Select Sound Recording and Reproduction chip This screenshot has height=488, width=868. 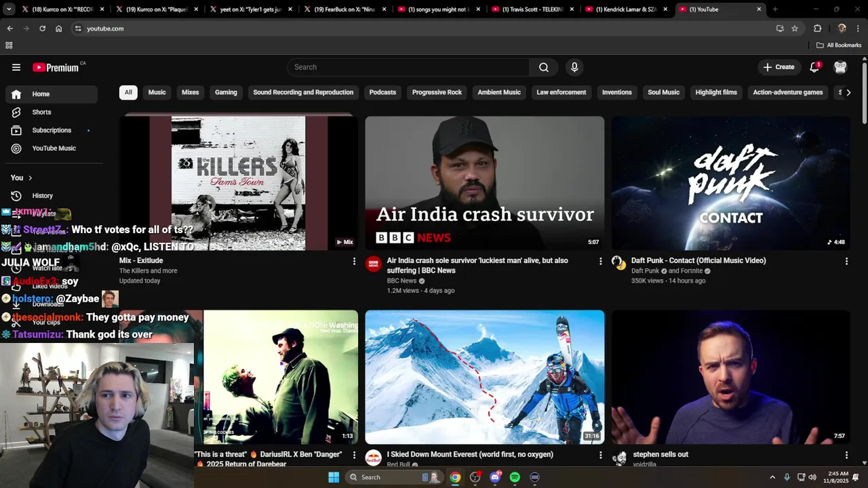[303, 92]
